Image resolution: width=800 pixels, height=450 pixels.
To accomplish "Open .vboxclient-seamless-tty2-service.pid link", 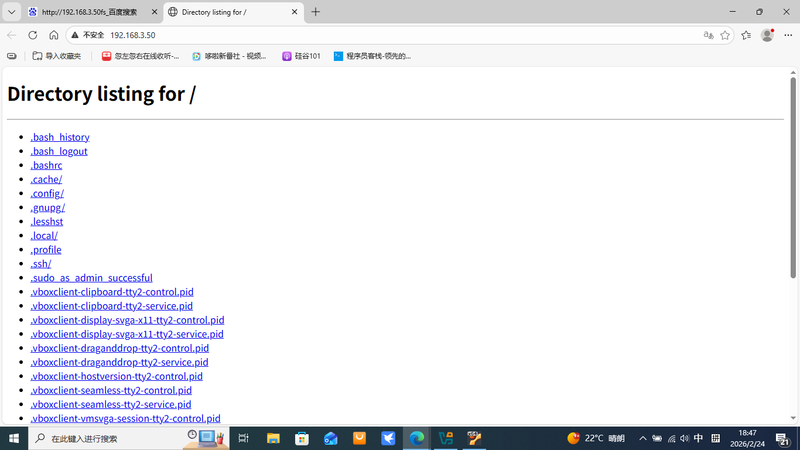I will 111,404.
